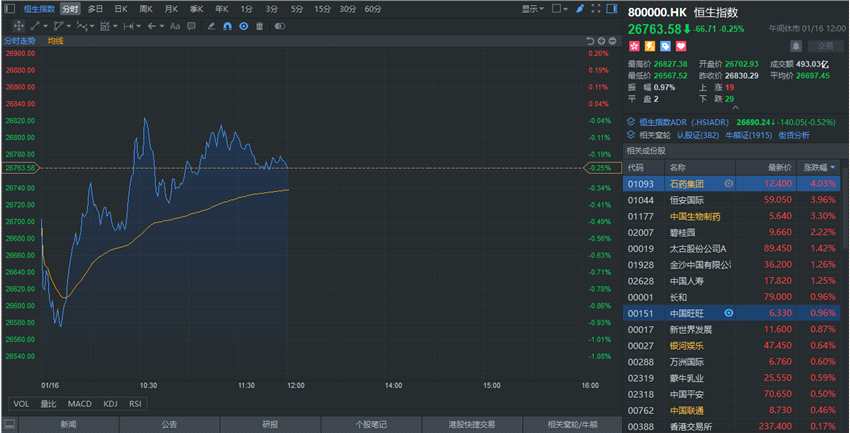Select the comment note tool
The height and width of the screenshot is (433, 850).
[191, 26]
